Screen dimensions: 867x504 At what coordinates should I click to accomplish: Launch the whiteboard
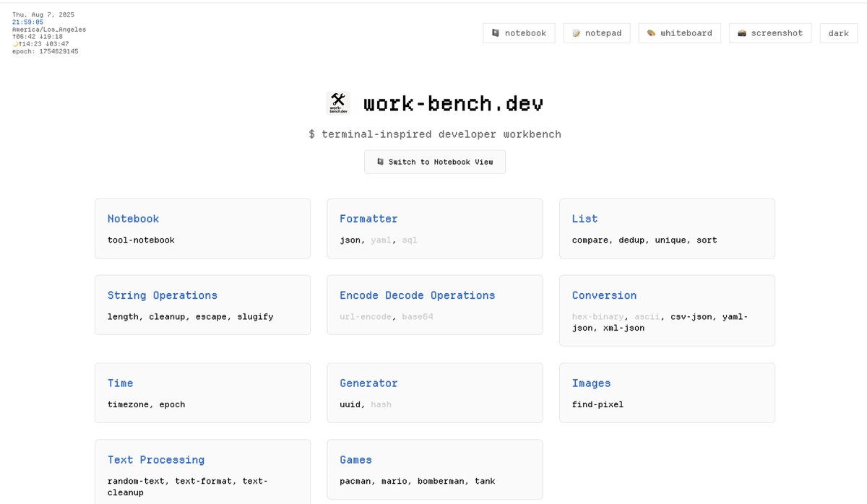(x=679, y=33)
